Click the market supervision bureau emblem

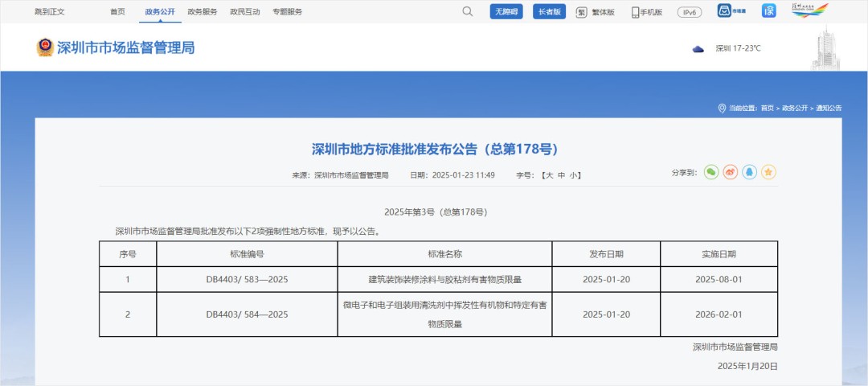click(x=45, y=47)
